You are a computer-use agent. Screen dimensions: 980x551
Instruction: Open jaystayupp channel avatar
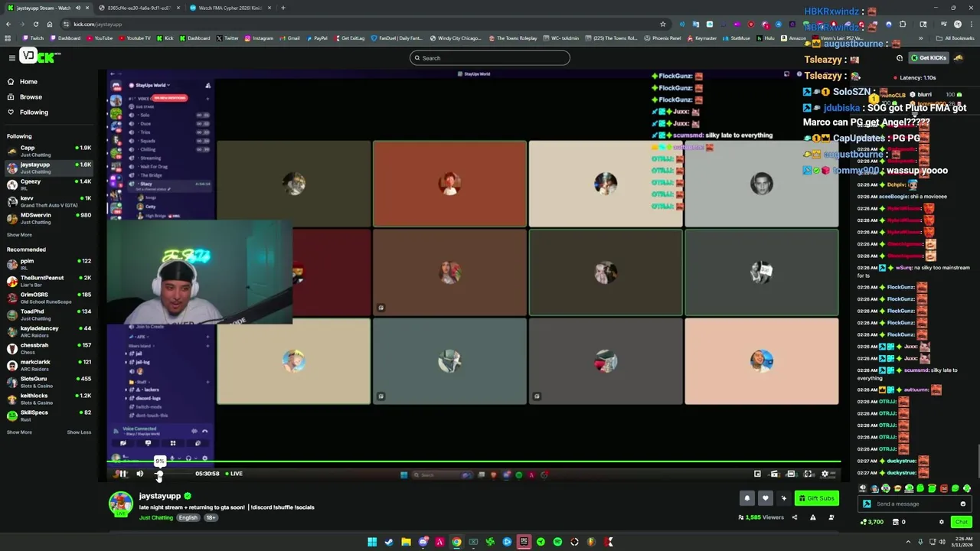[x=120, y=503]
